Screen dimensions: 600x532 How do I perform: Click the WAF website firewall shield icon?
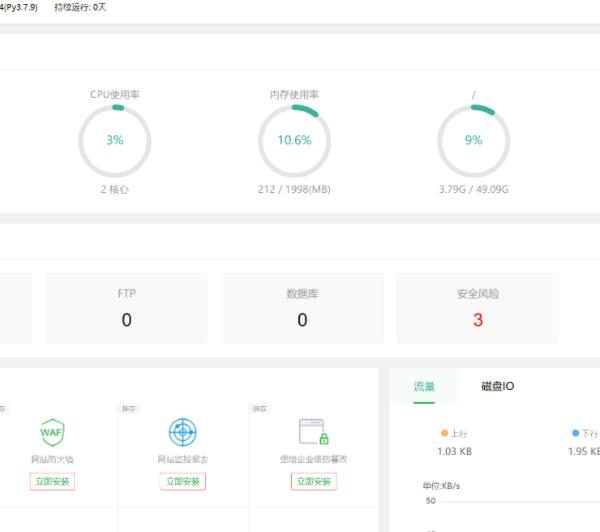coord(52,432)
